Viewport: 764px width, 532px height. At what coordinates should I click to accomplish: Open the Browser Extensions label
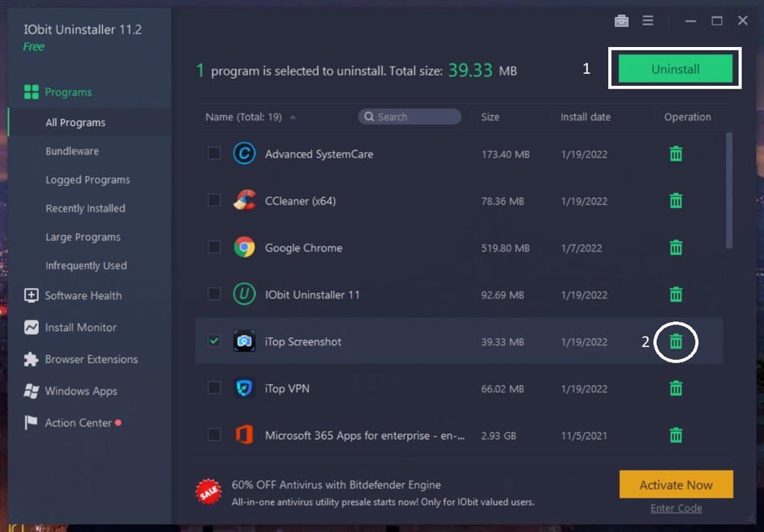92,360
